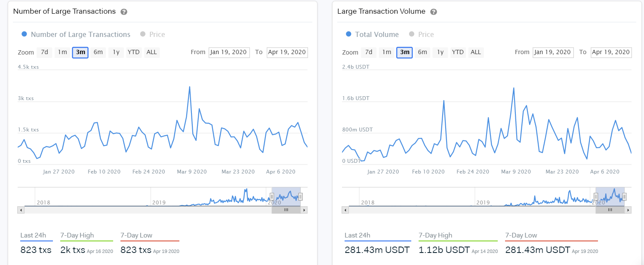This screenshot has height=265, width=644.
Task: Click scrollbar right arrow under transactions chart
Action: tap(304, 210)
